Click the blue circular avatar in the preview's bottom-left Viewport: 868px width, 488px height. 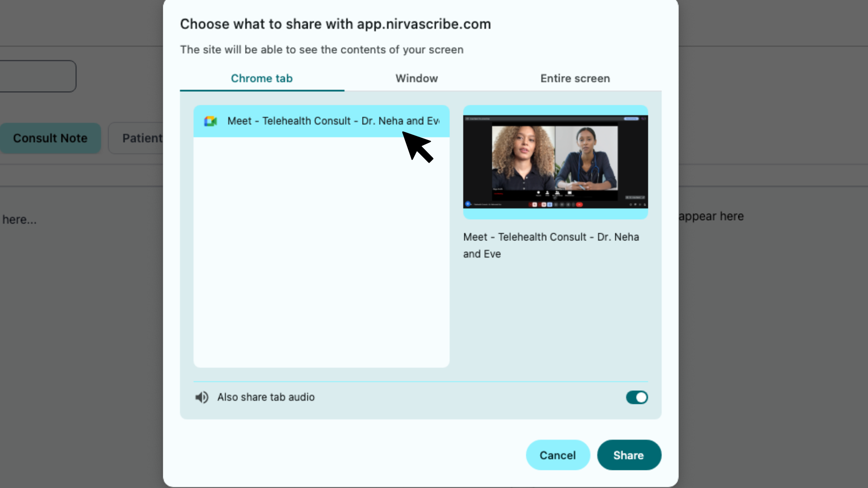[x=468, y=204]
